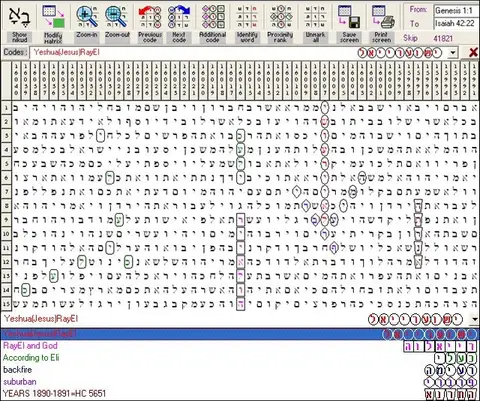Select the Zoom-out magnifier icon

pyautogui.click(x=116, y=17)
